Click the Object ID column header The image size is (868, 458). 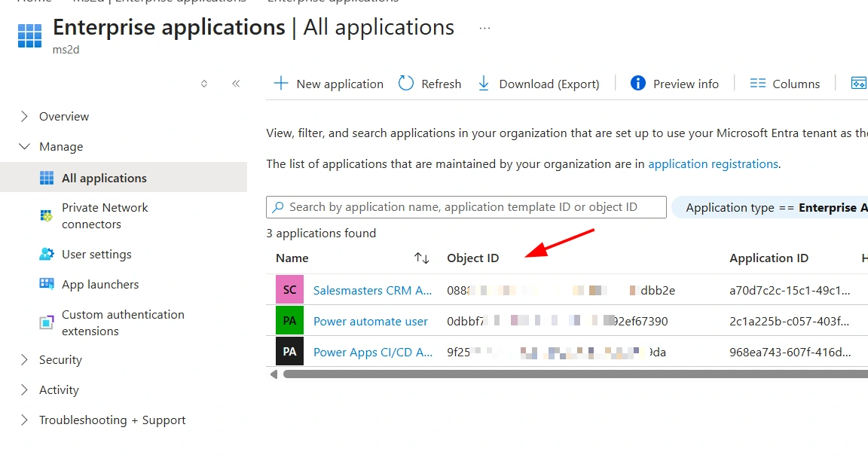click(472, 258)
